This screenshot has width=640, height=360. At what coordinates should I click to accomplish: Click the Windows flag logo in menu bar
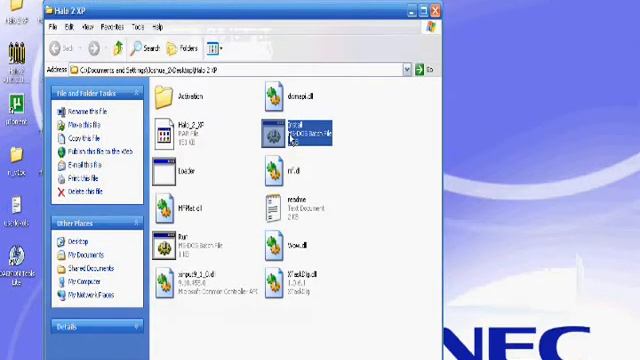tap(431, 27)
